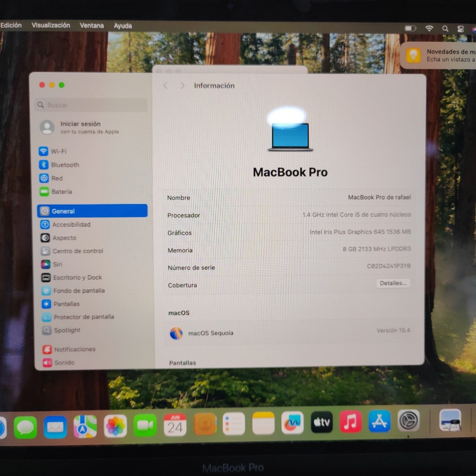Click the Wi-Fi status menu icon
This screenshot has height=476, width=476.
click(x=429, y=29)
